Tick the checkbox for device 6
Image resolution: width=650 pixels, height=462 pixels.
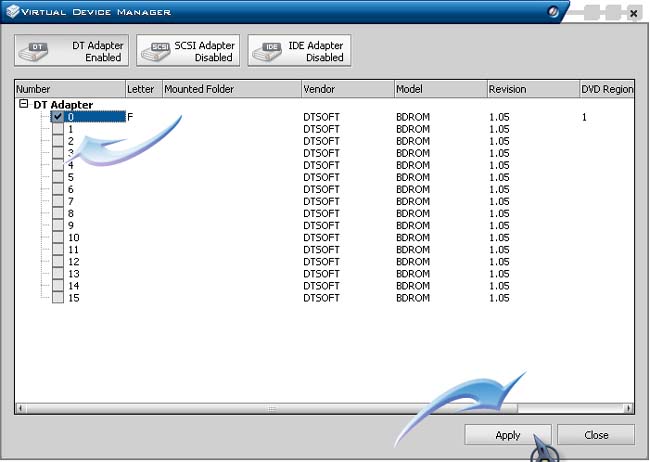point(58,189)
